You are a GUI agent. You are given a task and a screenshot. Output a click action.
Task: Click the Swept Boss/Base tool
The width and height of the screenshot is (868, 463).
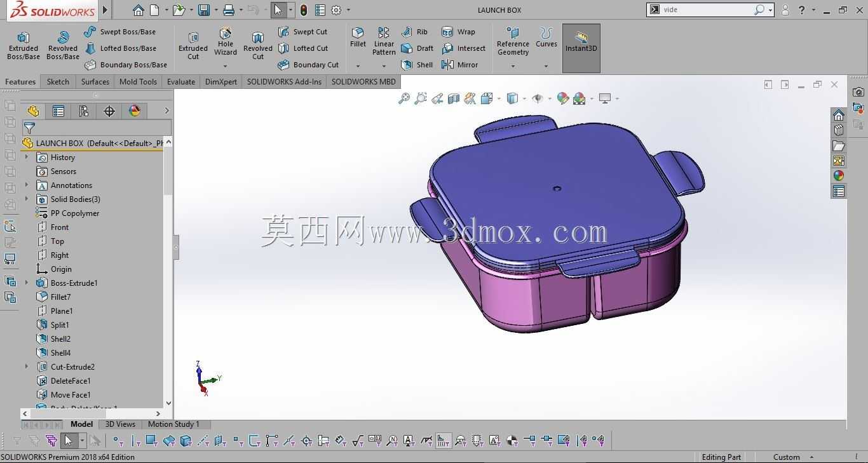pyautogui.click(x=120, y=32)
